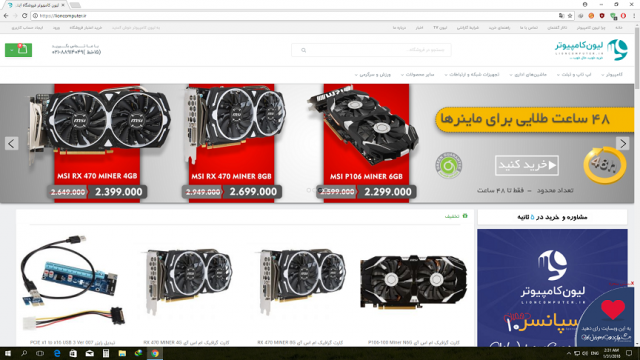Expand the ورزش و سرگرمی category menu
The height and width of the screenshot is (360, 640).
coord(373,75)
